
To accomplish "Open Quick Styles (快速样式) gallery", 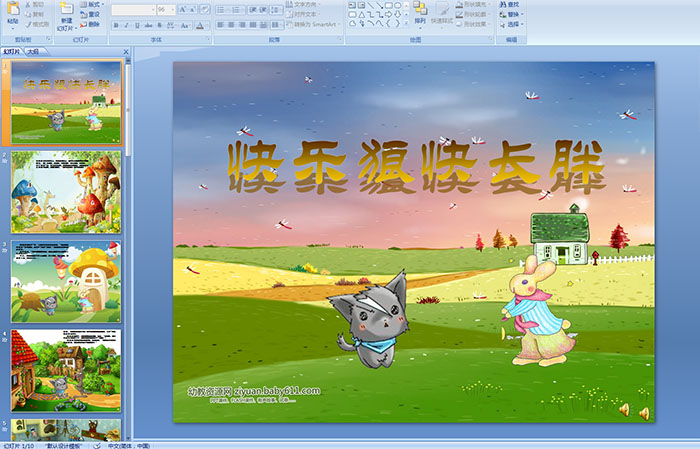I will click(x=442, y=15).
